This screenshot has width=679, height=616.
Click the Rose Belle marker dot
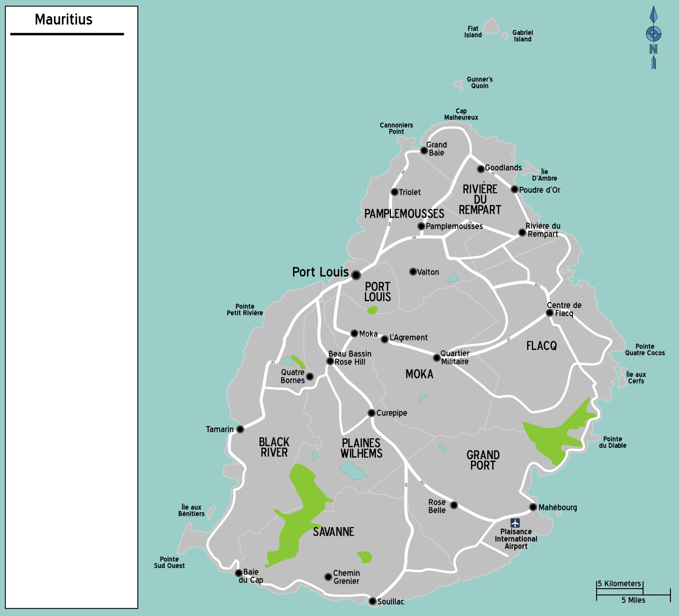pyautogui.click(x=454, y=505)
